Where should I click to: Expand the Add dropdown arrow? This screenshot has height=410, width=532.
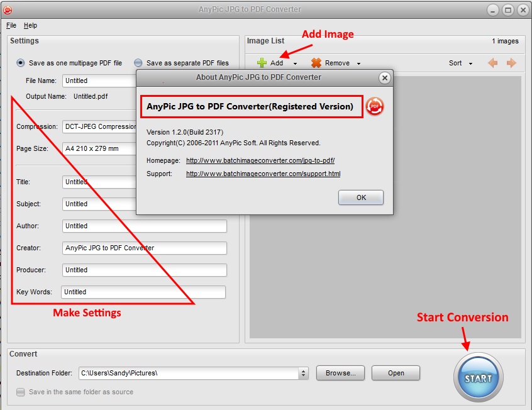pos(295,64)
